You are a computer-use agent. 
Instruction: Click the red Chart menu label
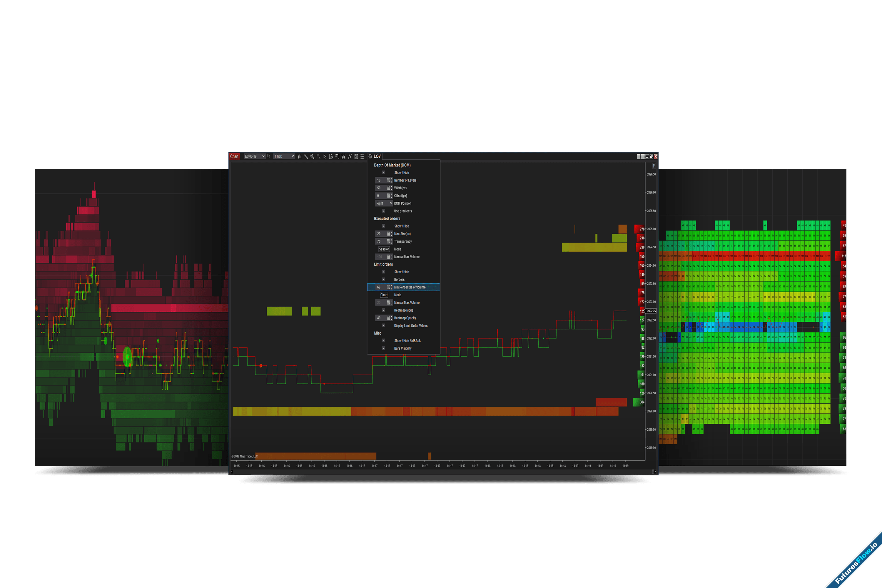coord(234,156)
